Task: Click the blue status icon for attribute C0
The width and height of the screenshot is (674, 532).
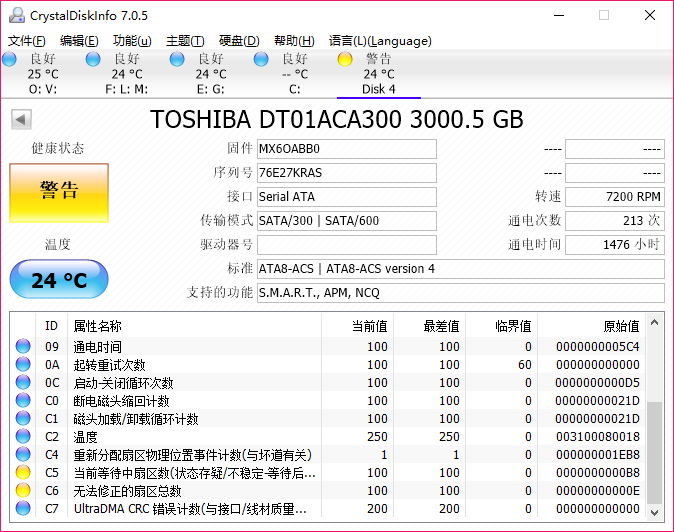Action: tap(23, 401)
